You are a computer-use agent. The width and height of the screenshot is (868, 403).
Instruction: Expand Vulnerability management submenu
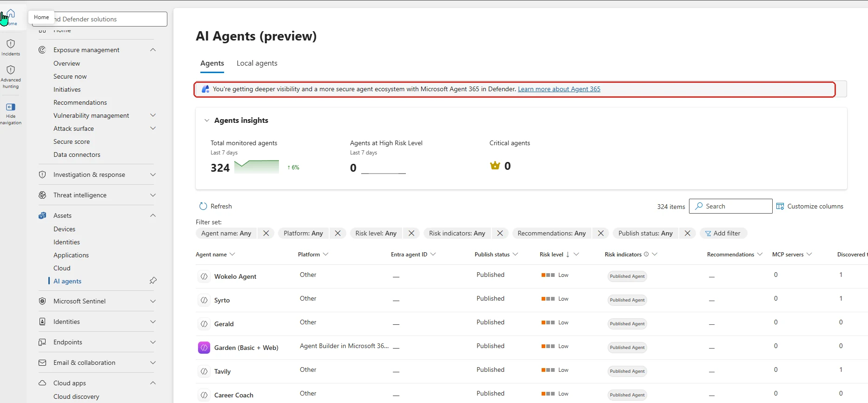click(153, 115)
